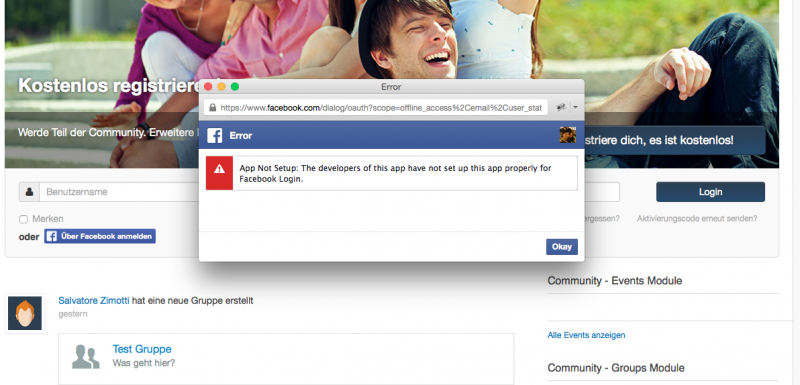This screenshot has height=385, width=800.
Task: Click the extension icon beside the address bar
Action: (561, 108)
